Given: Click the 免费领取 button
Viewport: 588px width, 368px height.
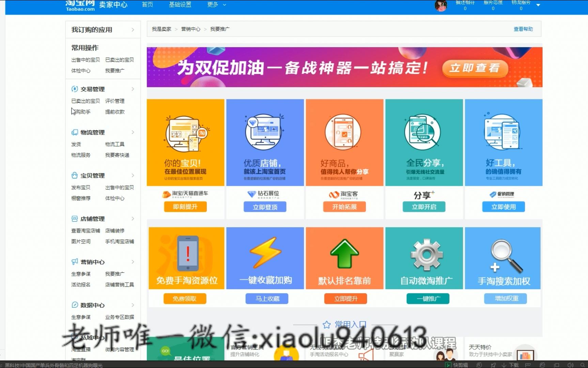Looking at the screenshot, I should click(x=185, y=299).
